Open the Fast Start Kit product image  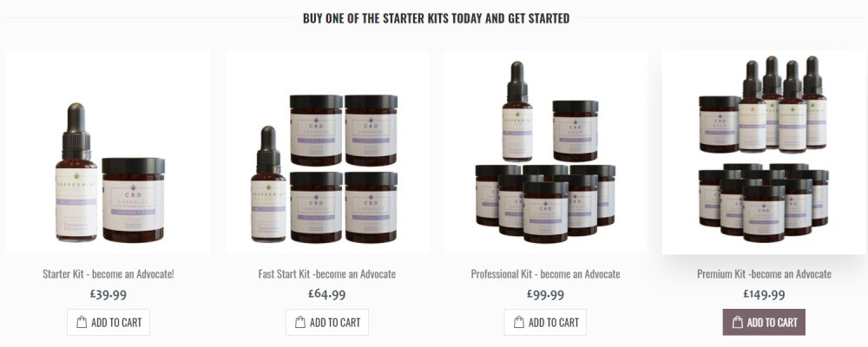[327, 153]
